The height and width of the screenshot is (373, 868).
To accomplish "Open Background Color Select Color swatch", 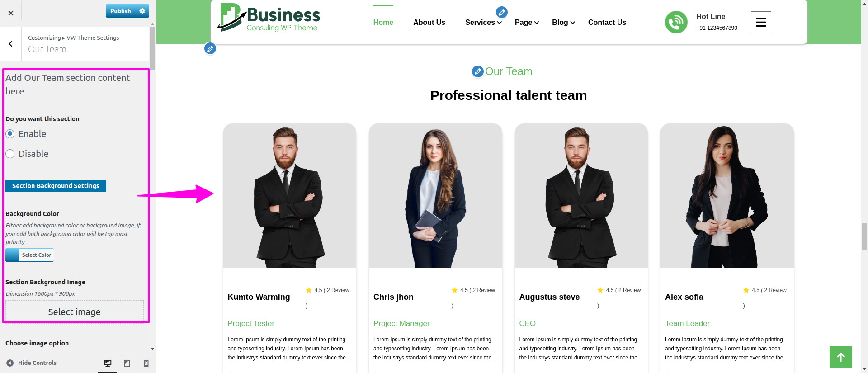I will pyautogui.click(x=30, y=255).
